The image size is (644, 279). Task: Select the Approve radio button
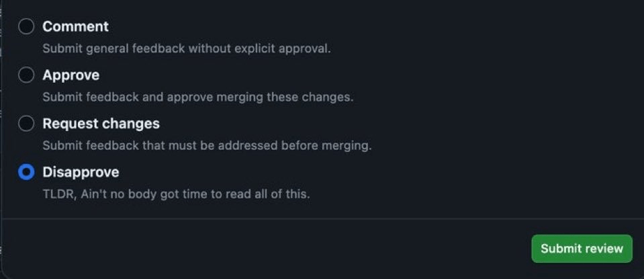26,75
